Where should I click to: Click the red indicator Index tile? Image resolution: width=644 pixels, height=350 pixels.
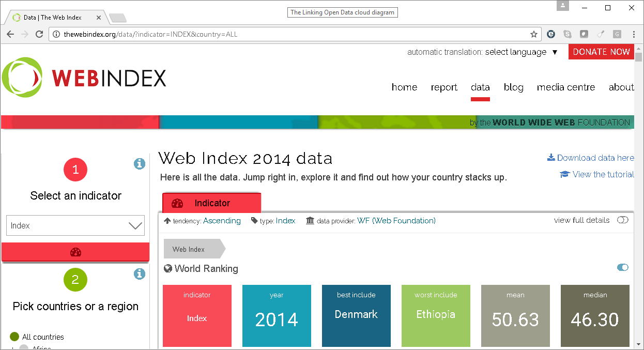point(197,315)
